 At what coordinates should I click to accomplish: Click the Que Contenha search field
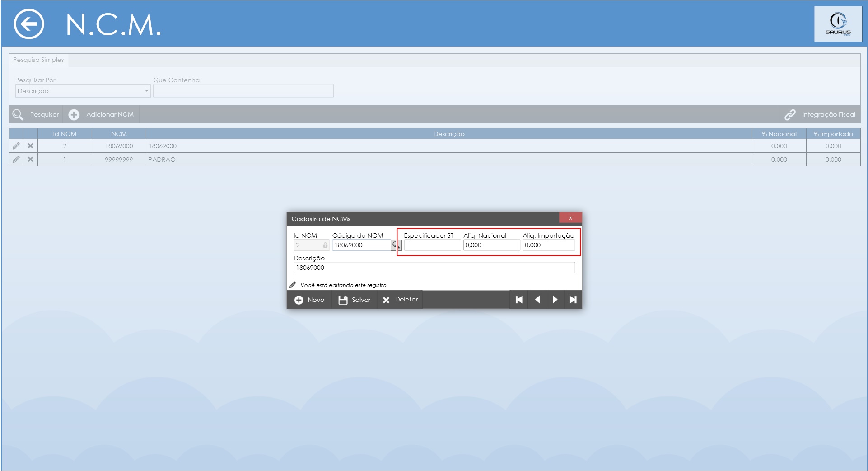243,91
